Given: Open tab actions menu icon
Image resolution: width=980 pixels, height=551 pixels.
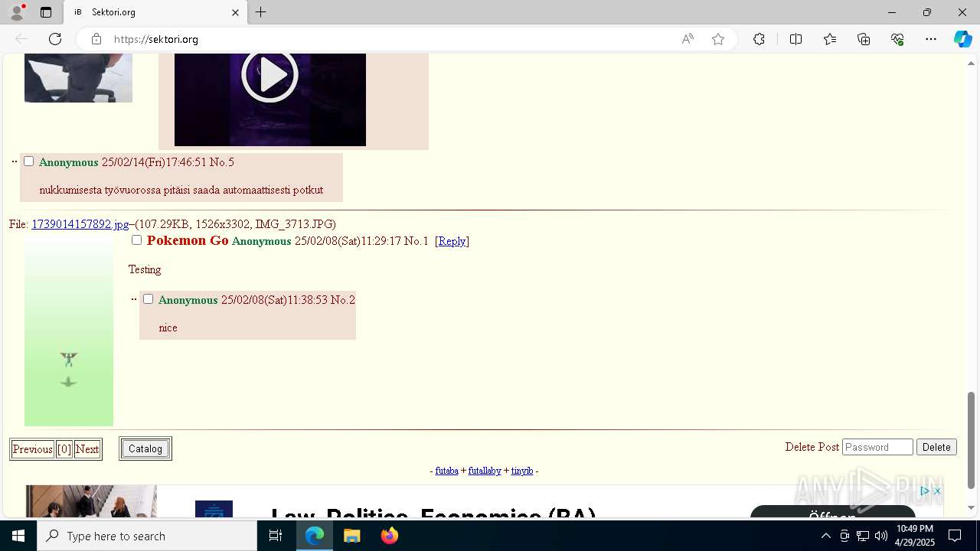Looking at the screenshot, I should tap(46, 12).
